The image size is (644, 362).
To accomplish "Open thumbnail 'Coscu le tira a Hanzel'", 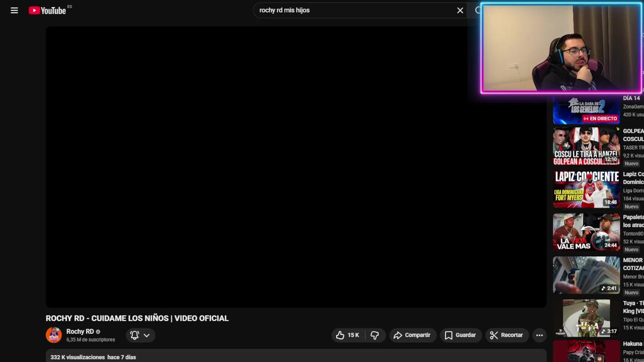I will point(587,146).
